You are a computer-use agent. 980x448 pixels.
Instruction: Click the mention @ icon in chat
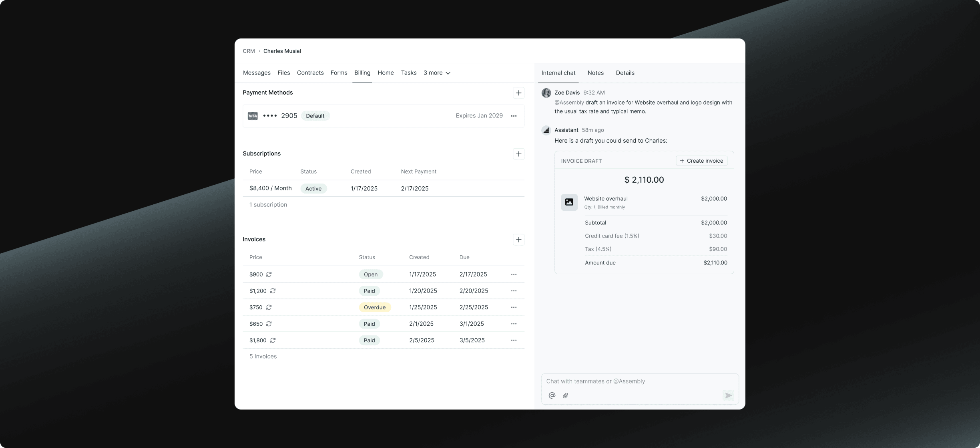[552, 396]
